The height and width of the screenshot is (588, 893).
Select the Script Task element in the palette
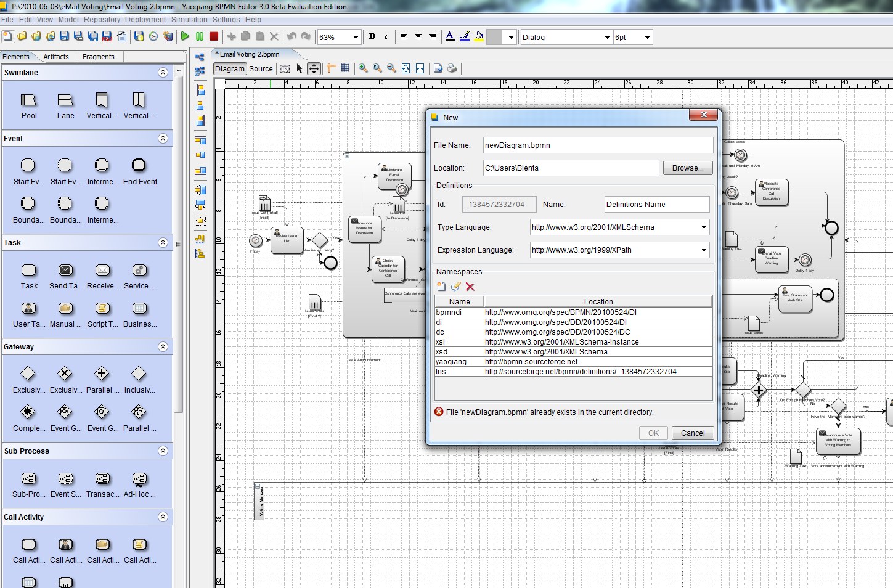click(102, 314)
